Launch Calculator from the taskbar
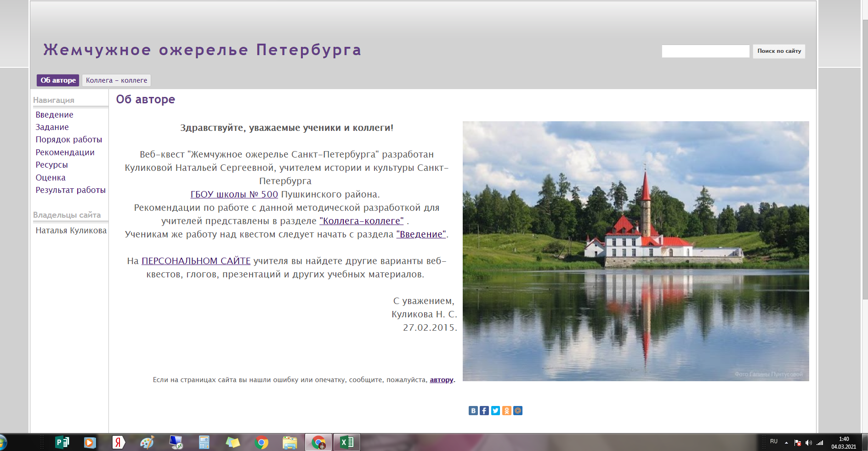 [204, 442]
